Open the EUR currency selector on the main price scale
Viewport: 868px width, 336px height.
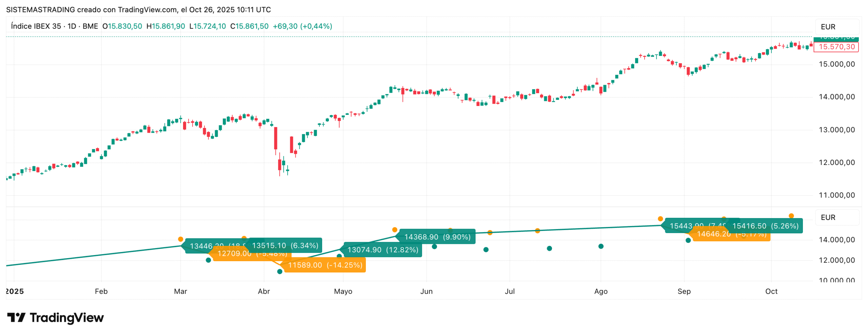(828, 27)
